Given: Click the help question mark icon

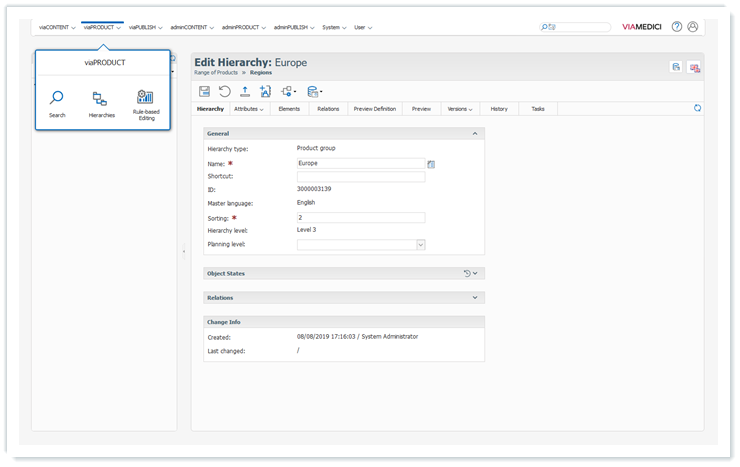Looking at the screenshot, I should pyautogui.click(x=677, y=27).
